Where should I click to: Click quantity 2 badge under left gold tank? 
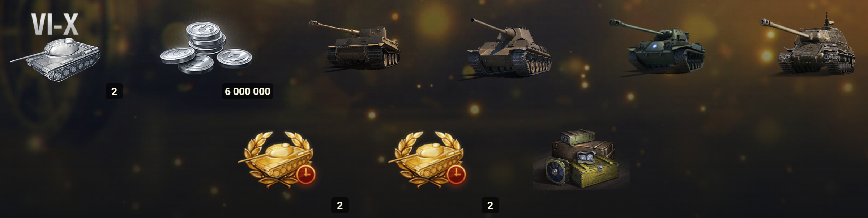click(x=340, y=205)
